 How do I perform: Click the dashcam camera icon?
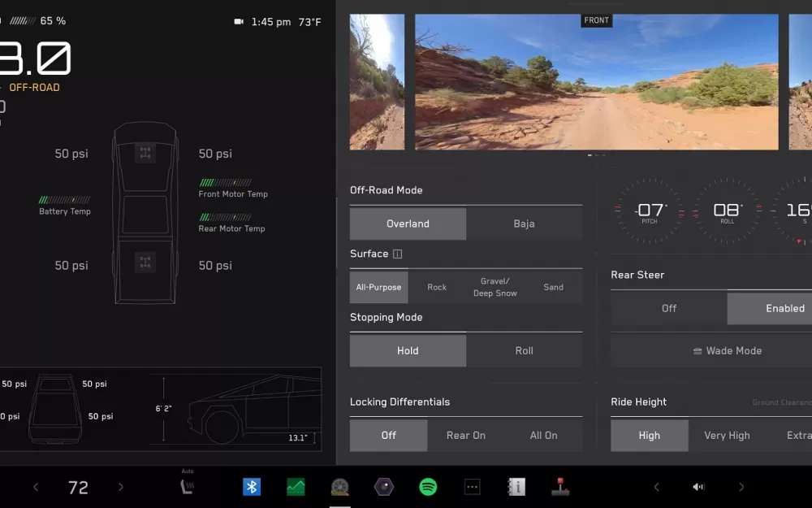click(x=239, y=22)
